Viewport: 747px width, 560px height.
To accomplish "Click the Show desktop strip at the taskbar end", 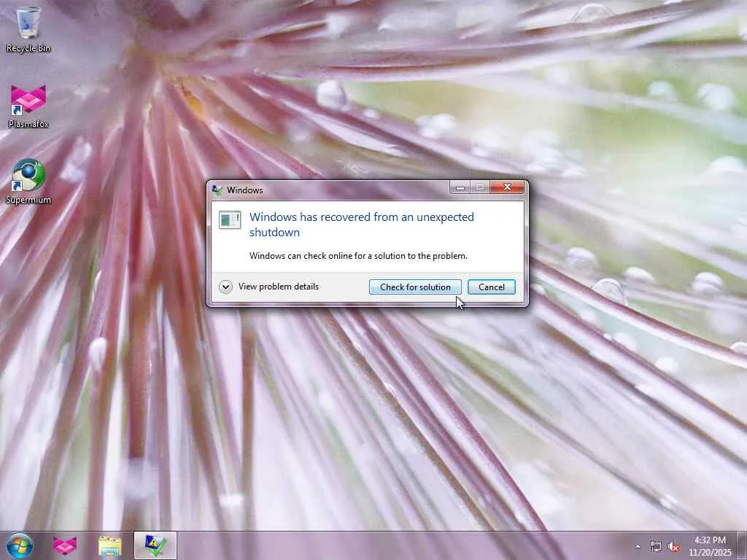I will 742,545.
